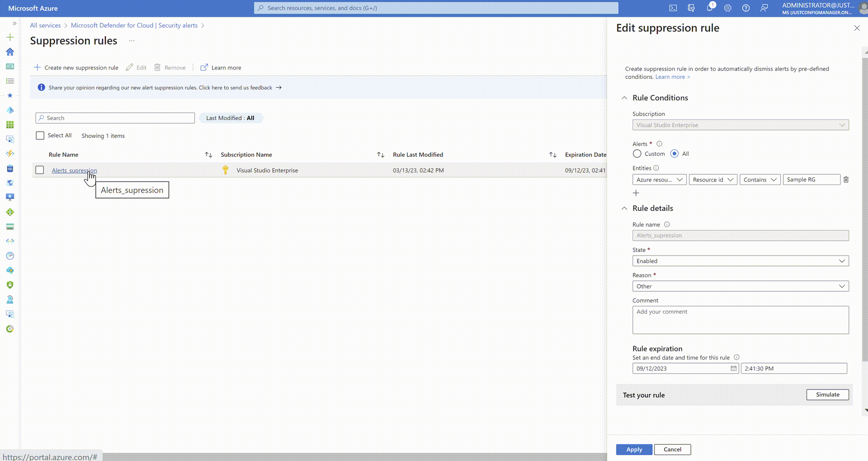Viewport: 868px width, 461px height.
Task: Collapse the Rule Conditions section
Action: point(624,98)
